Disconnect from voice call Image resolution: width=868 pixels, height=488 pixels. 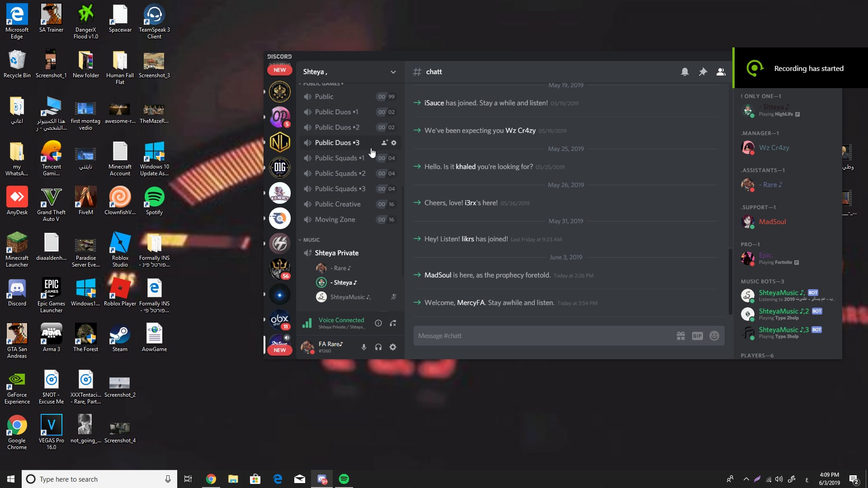click(393, 323)
